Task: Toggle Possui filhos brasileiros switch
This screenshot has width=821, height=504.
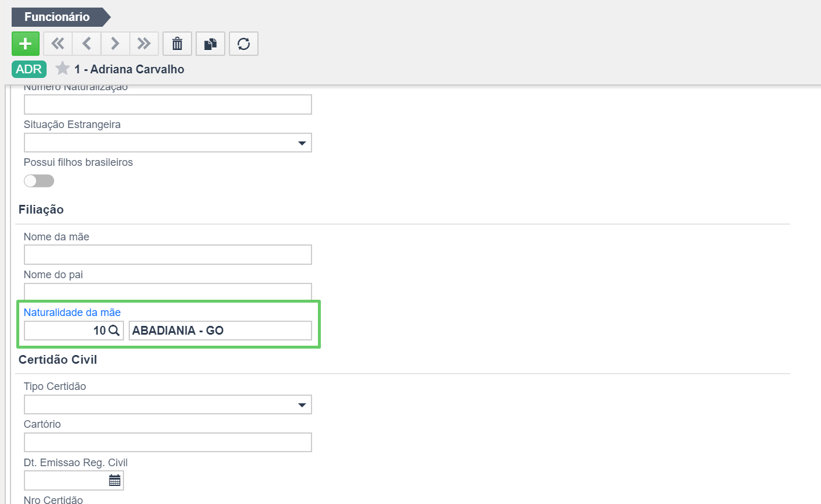Action: tap(39, 181)
